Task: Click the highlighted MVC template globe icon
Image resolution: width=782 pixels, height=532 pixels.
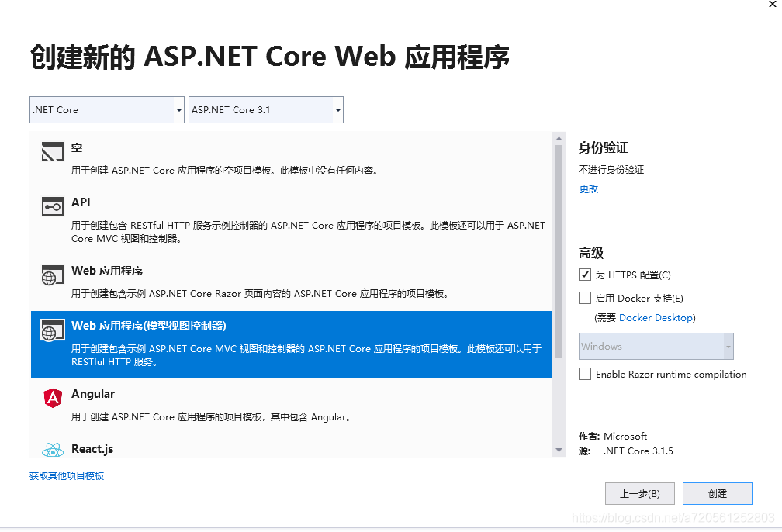Action: coord(53,330)
